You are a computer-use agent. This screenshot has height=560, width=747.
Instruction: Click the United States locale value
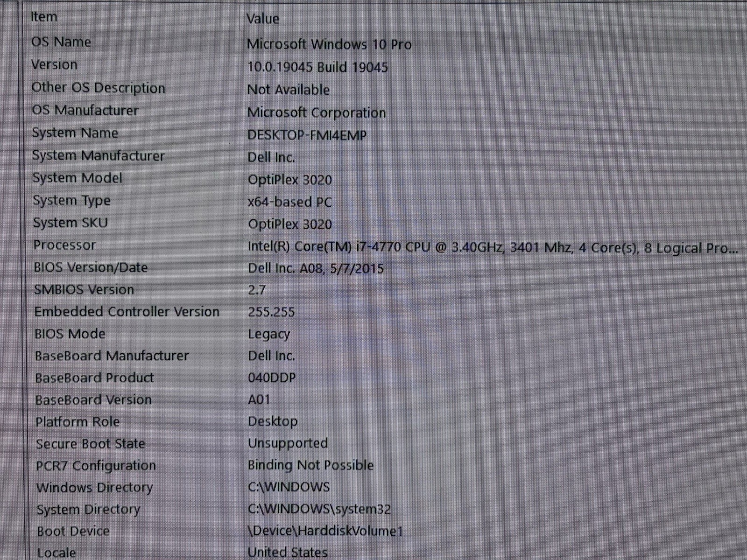[x=287, y=553]
